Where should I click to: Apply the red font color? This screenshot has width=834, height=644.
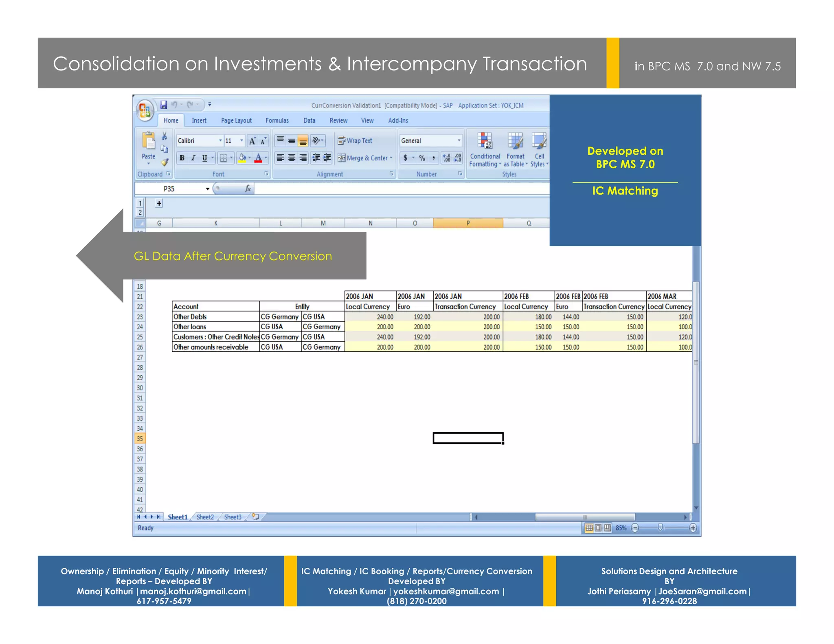[258, 158]
